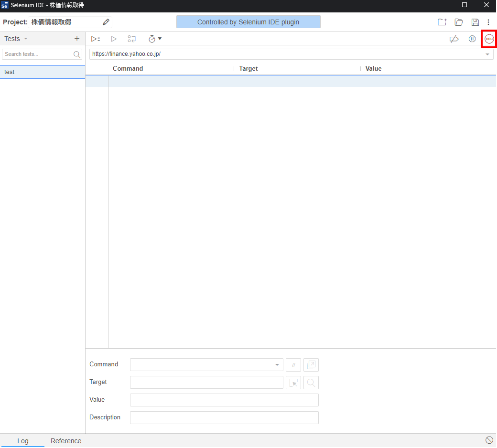Image resolution: width=497 pixels, height=448 pixels.
Task: Maximize the Selenium IDE window
Action: 465,5
